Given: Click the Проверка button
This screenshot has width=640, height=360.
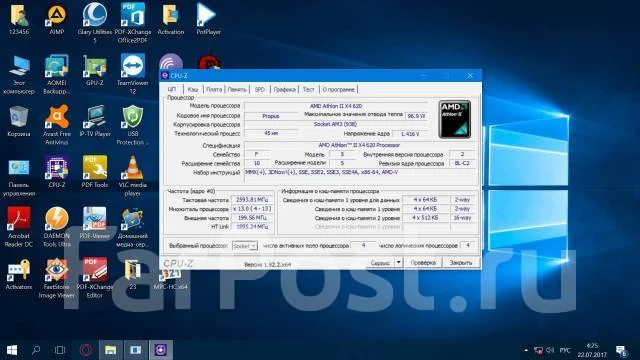Looking at the screenshot, I should tap(423, 262).
